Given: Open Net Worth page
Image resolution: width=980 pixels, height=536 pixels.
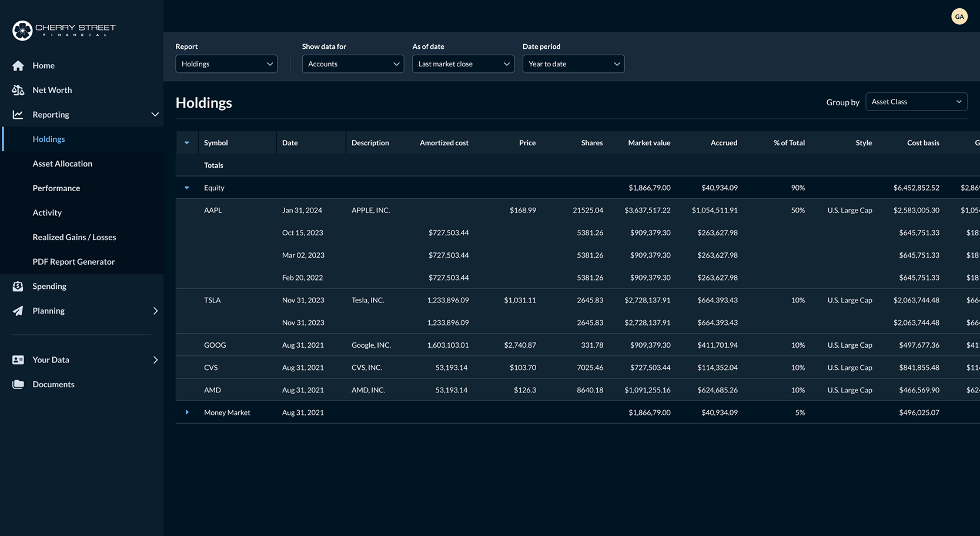Looking at the screenshot, I should pos(52,90).
